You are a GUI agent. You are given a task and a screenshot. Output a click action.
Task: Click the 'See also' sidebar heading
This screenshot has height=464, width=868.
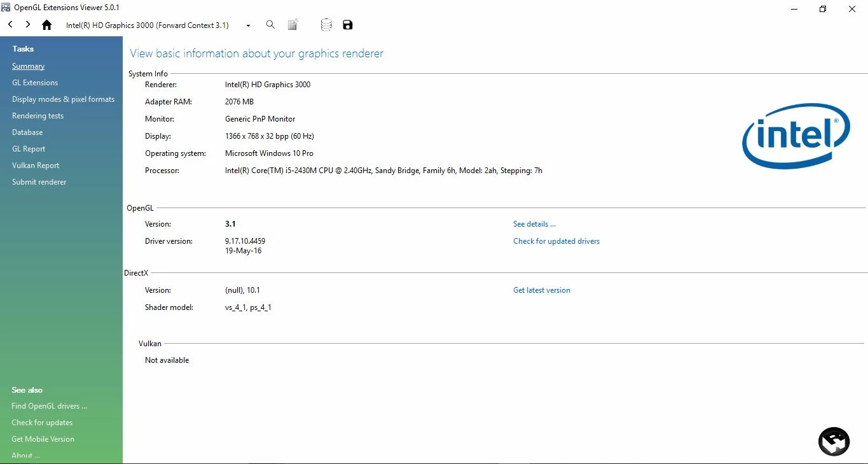tap(27, 390)
